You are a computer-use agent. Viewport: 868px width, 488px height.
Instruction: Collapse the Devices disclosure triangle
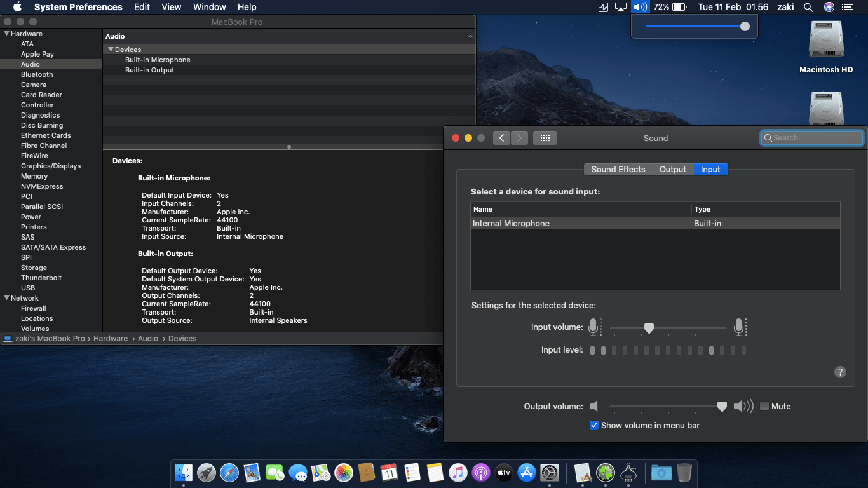click(x=111, y=50)
